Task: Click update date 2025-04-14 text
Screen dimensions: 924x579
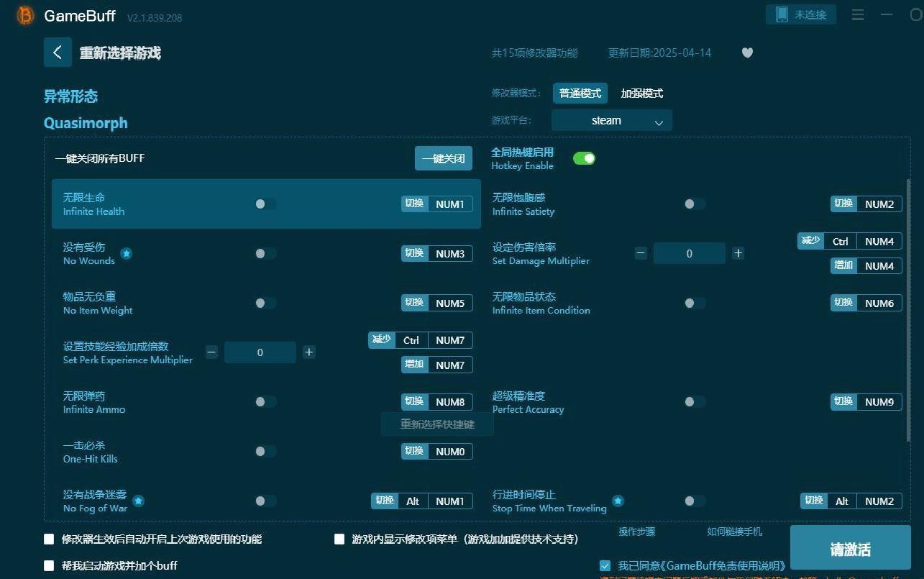Action: point(660,53)
